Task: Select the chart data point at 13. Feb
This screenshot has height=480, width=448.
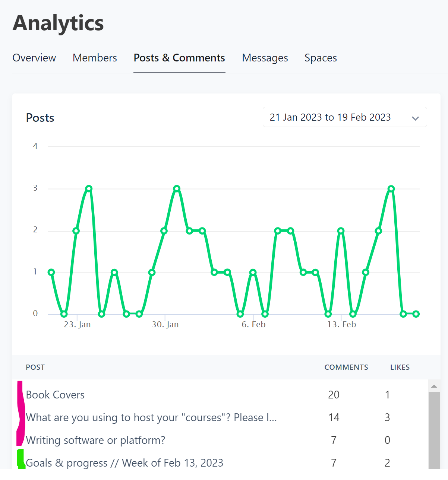Action: click(341, 231)
